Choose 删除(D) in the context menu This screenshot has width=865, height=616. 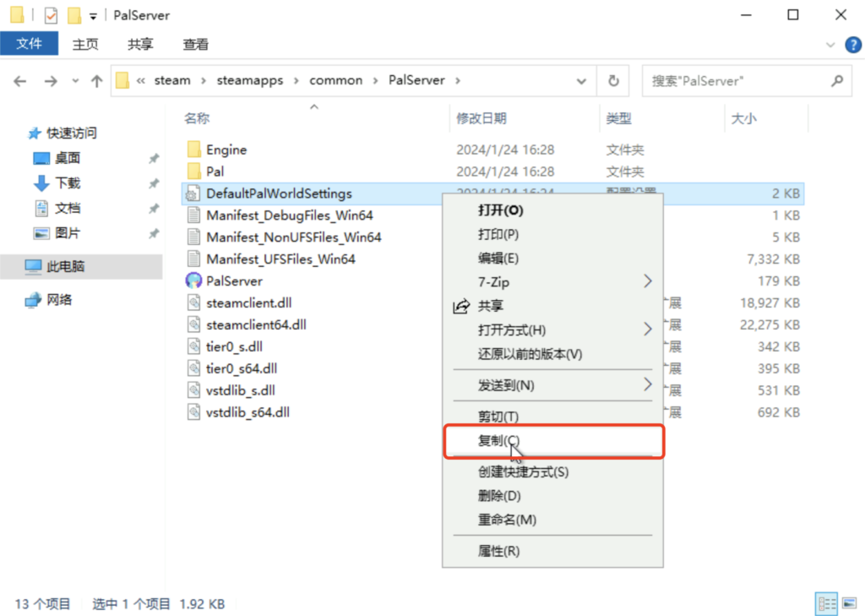pyautogui.click(x=552, y=496)
